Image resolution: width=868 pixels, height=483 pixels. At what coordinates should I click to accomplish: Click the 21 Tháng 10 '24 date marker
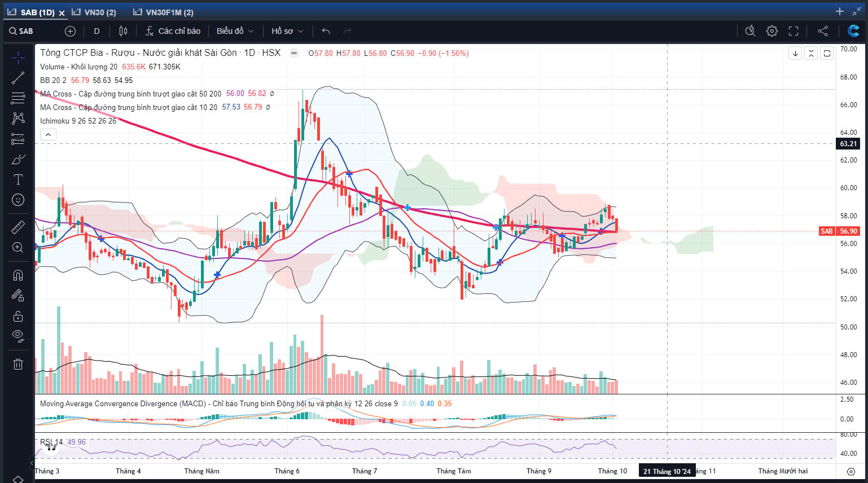tap(667, 471)
